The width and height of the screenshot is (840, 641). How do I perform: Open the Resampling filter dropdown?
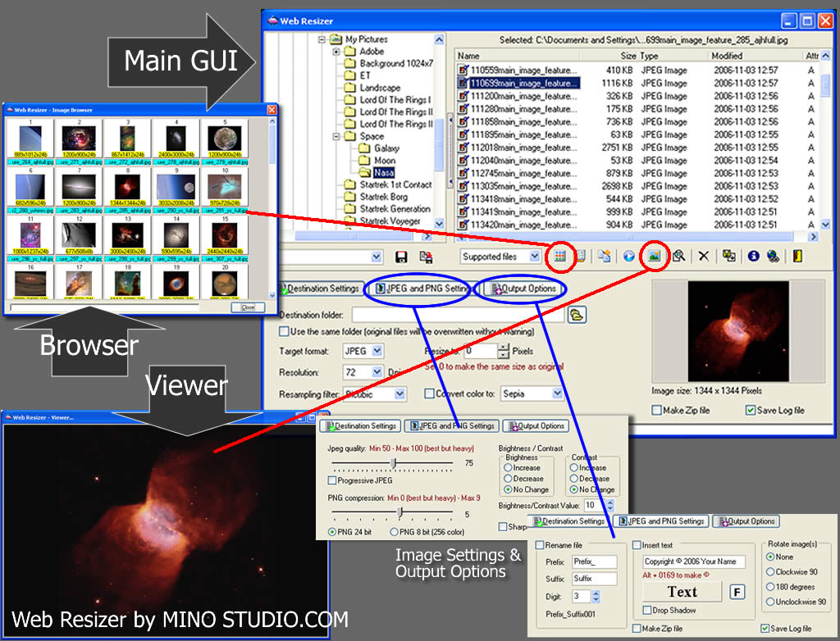tap(399, 393)
